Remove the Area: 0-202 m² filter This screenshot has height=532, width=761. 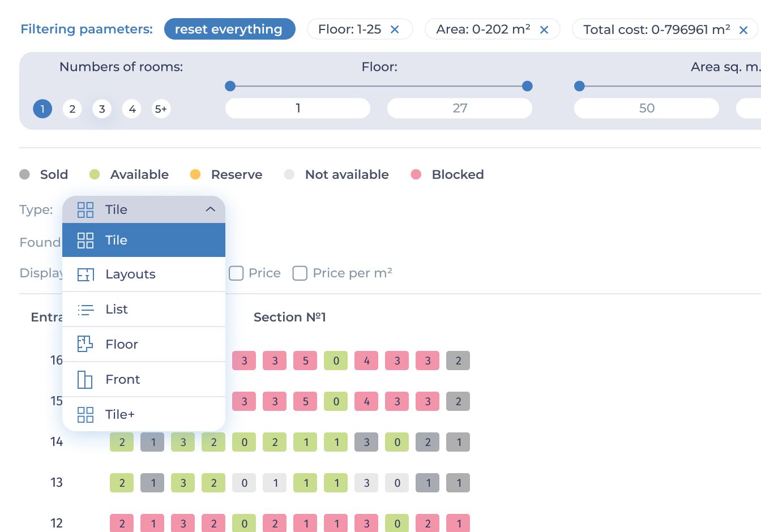coord(544,29)
